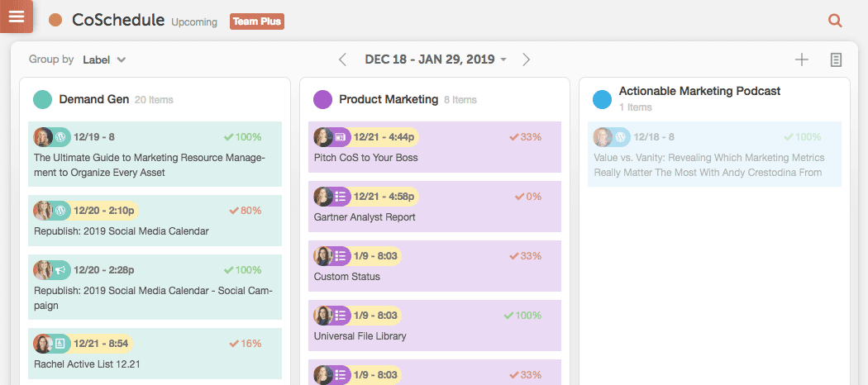Open The Ultimate Guide to Marketing Resource card
Image resolution: width=868 pixels, height=385 pixels.
click(155, 154)
